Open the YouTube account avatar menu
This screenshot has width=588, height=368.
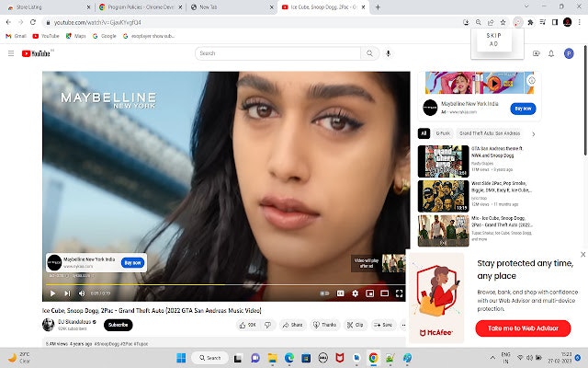569,53
